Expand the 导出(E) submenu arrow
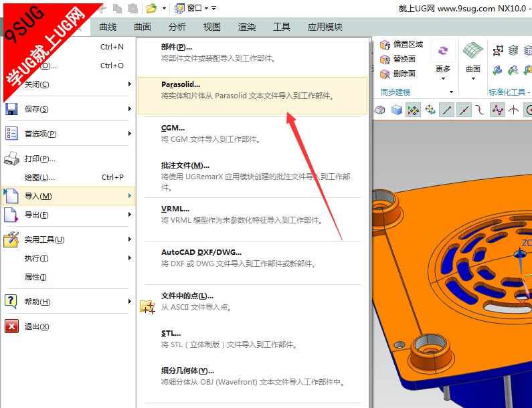This screenshot has width=532, height=408. (130, 214)
